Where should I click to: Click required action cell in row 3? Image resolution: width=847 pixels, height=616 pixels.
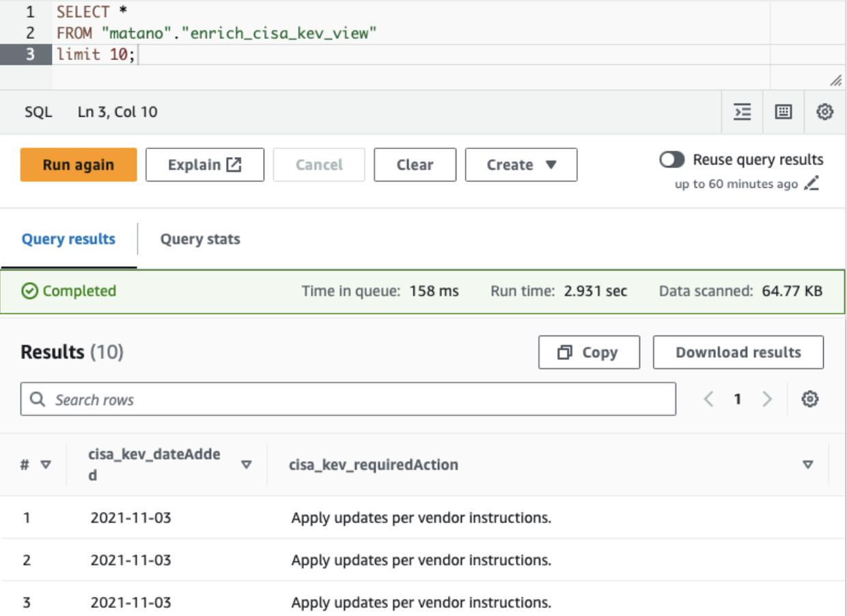coord(421,602)
